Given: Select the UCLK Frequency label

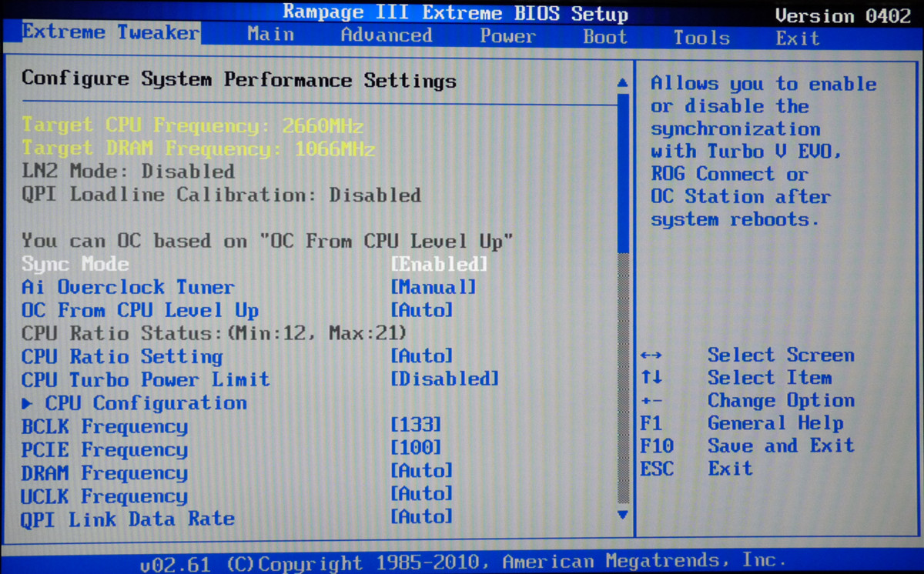Looking at the screenshot, I should pos(104,496).
